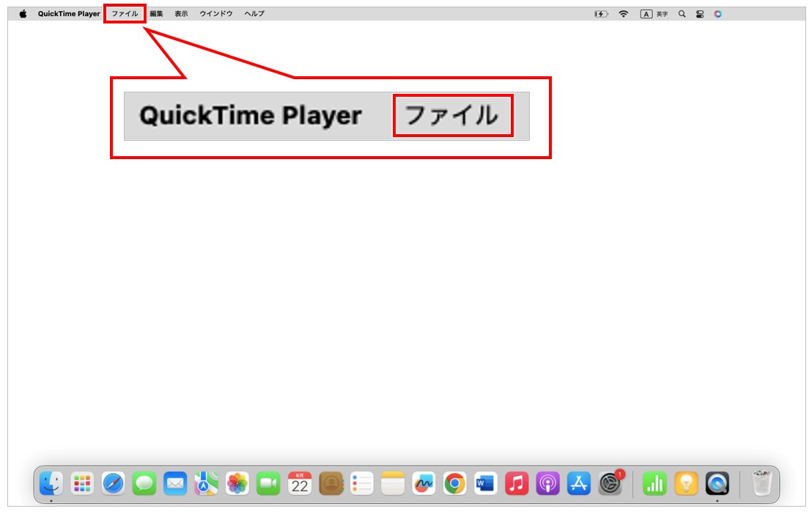Image resolution: width=812 pixels, height=514 pixels.
Task: Open Control Center from menu bar
Action: coord(700,14)
